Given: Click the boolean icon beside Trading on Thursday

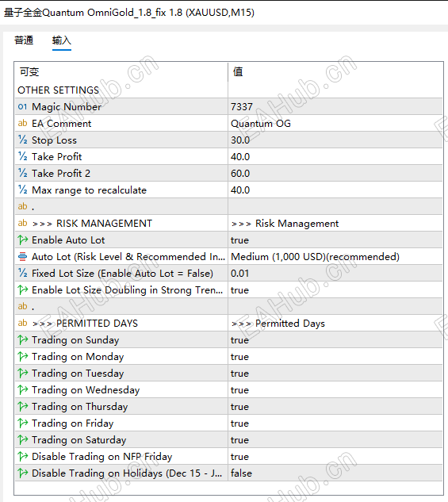Looking at the screenshot, I should [23, 406].
